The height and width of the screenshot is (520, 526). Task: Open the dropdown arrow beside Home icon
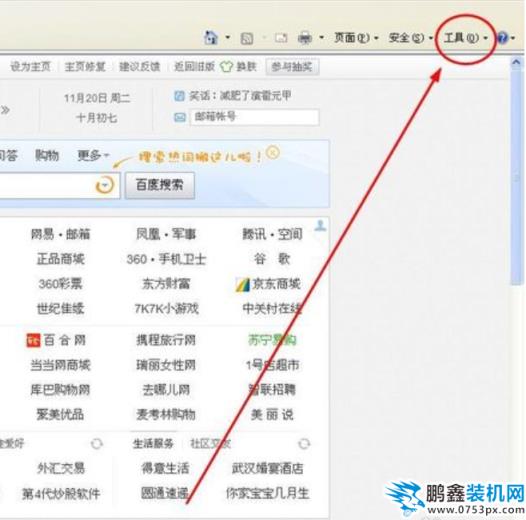click(227, 37)
